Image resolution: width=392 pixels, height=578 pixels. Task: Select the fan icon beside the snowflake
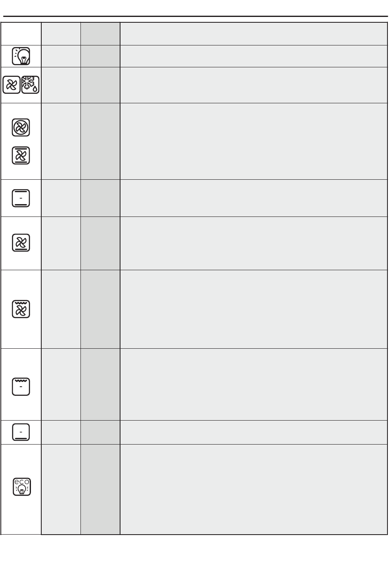(12, 85)
